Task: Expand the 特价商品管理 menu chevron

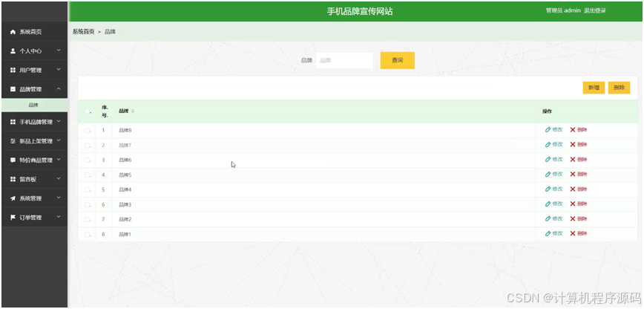Action: coord(59,159)
